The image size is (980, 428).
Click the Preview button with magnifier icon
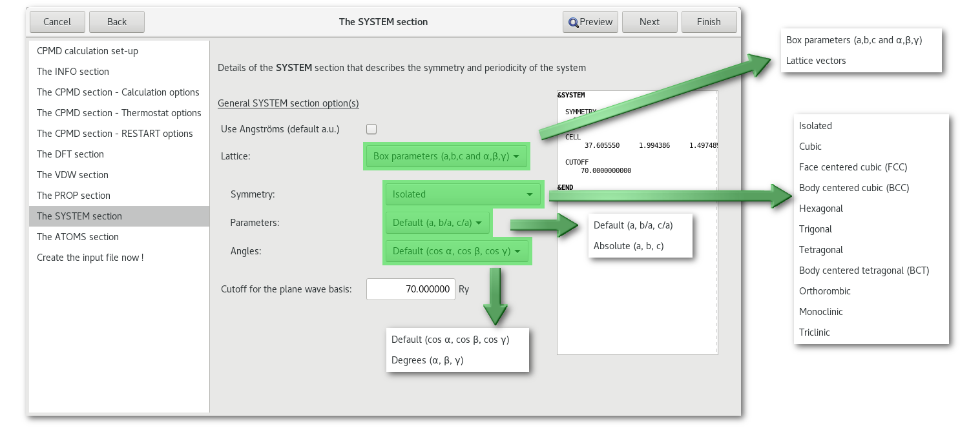click(590, 22)
